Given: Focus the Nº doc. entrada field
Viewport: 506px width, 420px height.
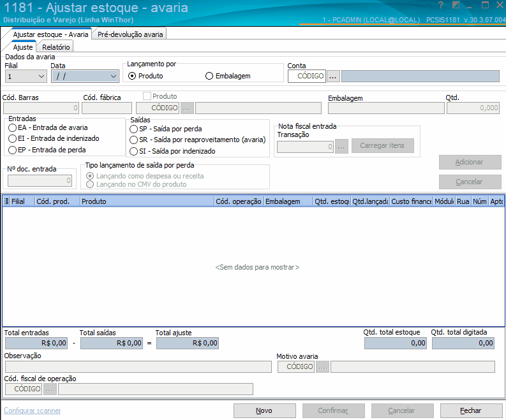Looking at the screenshot, I should (40, 180).
